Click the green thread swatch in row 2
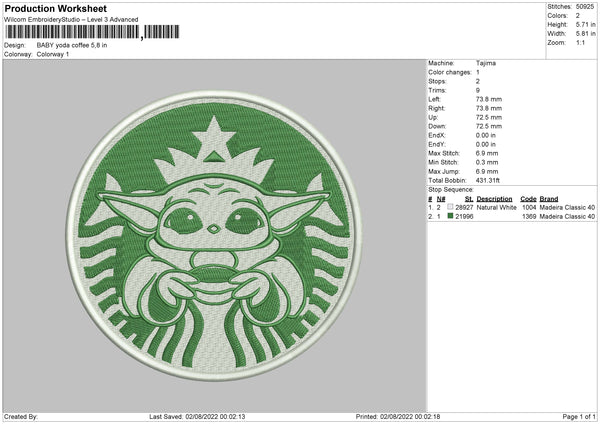 tap(450, 216)
